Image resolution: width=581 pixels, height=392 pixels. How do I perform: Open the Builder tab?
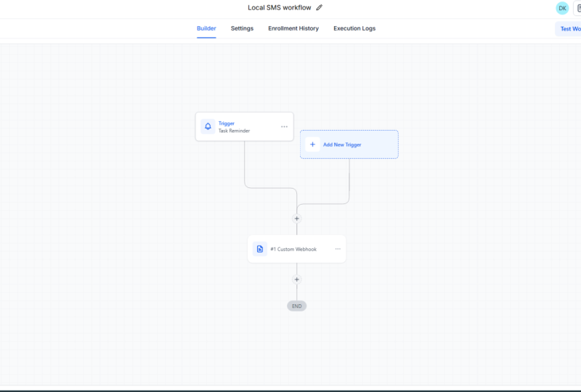coord(206,28)
